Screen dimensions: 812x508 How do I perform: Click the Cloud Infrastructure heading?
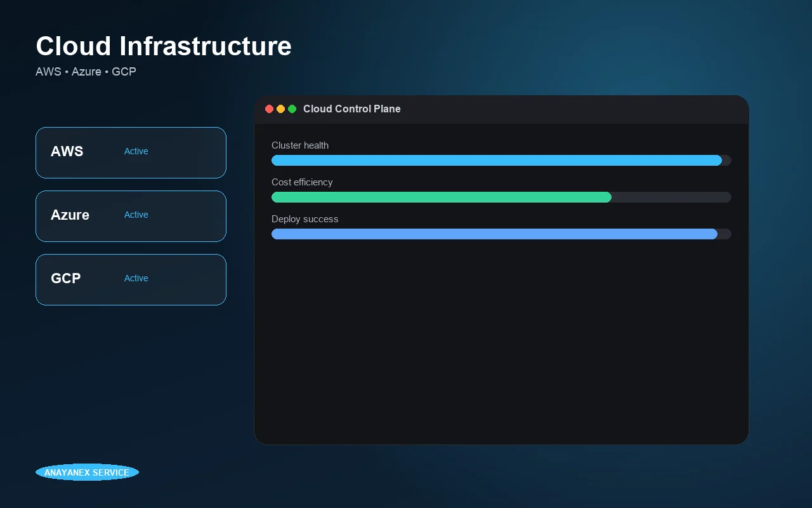click(x=164, y=46)
